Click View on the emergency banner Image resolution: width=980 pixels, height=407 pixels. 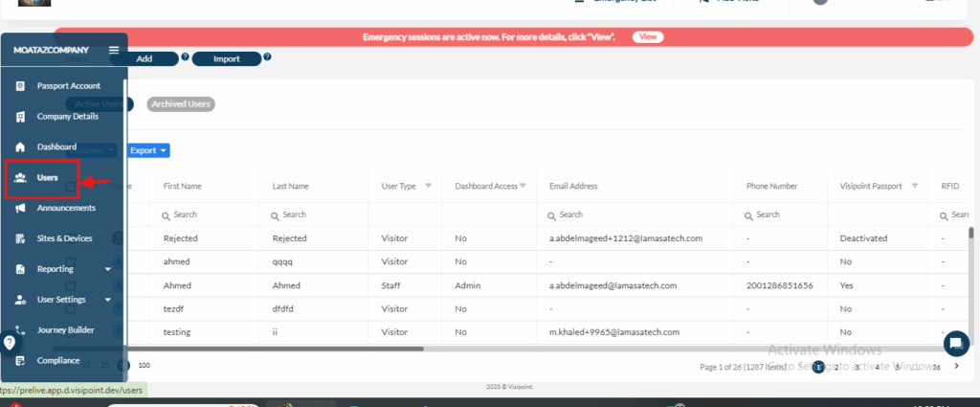[x=647, y=36]
